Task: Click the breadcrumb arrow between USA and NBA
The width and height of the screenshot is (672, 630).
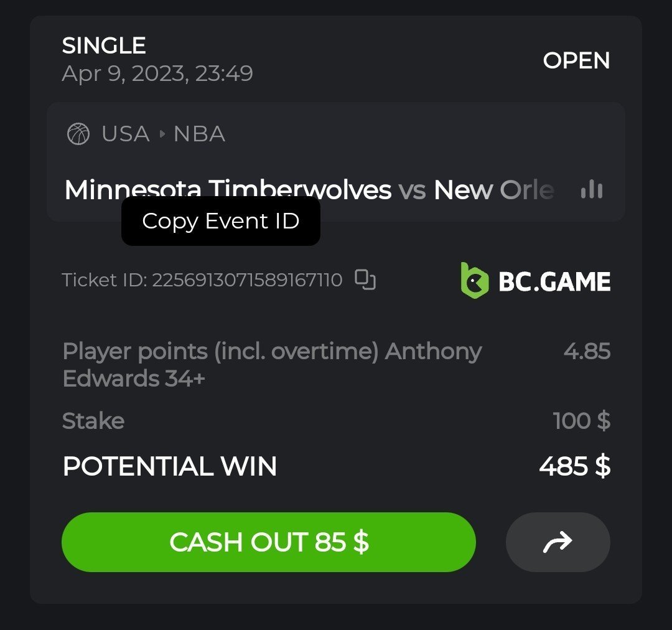Action: (x=162, y=134)
